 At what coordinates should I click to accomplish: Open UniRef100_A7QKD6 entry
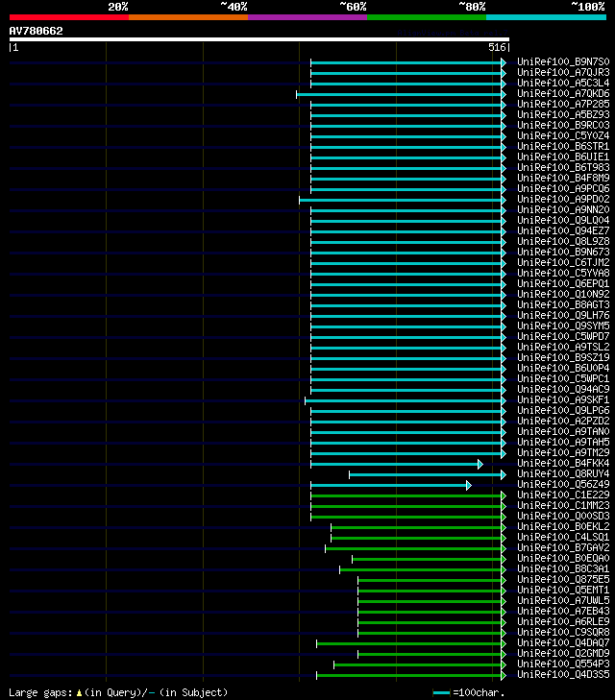563,93
